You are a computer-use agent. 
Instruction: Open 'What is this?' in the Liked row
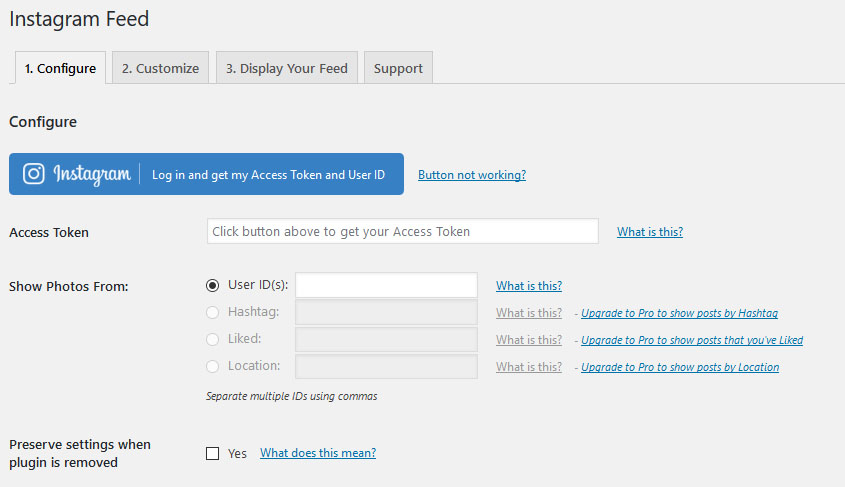pos(529,339)
